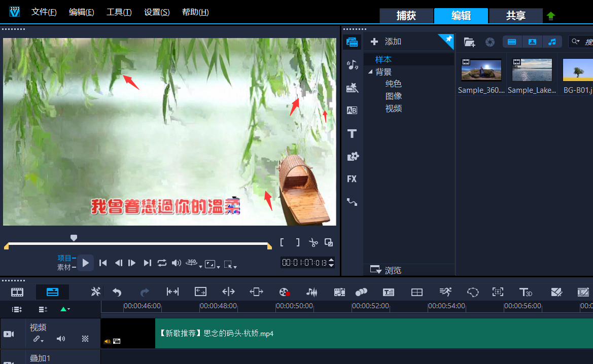The image size is (593, 364).
Task: Open the Media library panel icon
Action: tap(352, 42)
